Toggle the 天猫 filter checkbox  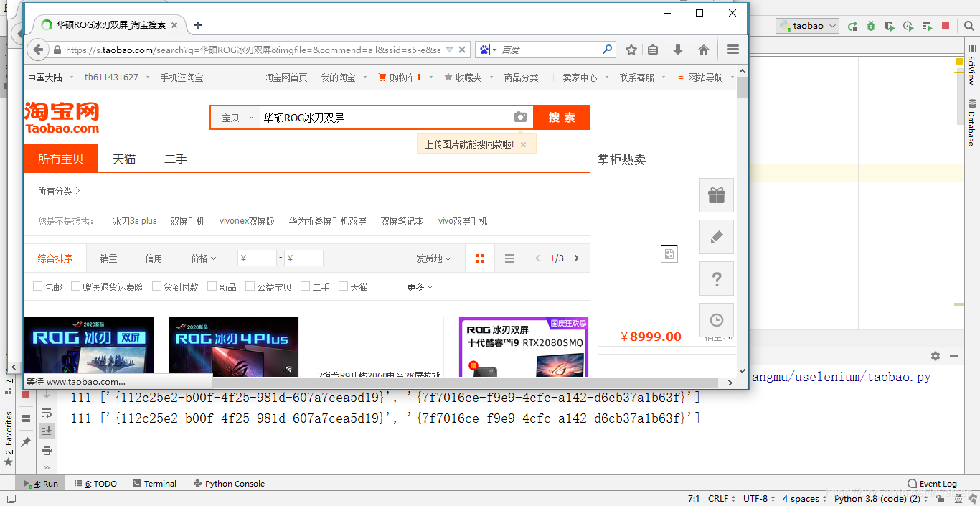click(344, 286)
